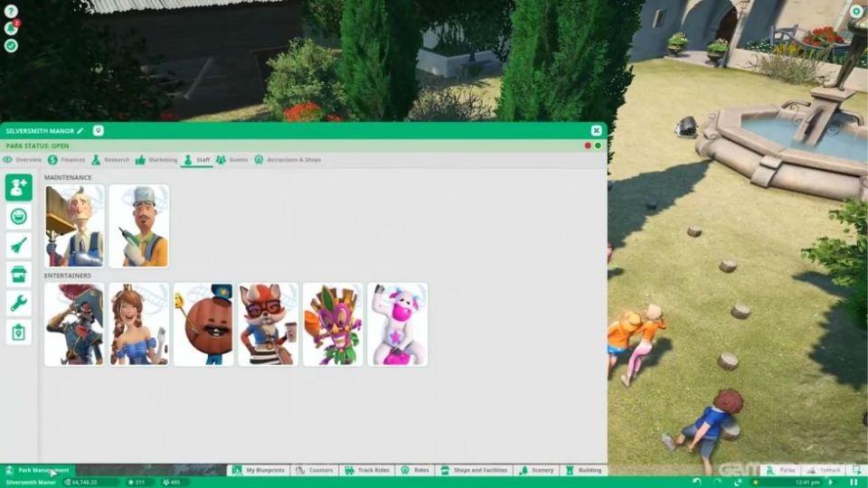868x488 pixels.
Task: Click the map pin icon beside park name
Action: click(x=98, y=130)
